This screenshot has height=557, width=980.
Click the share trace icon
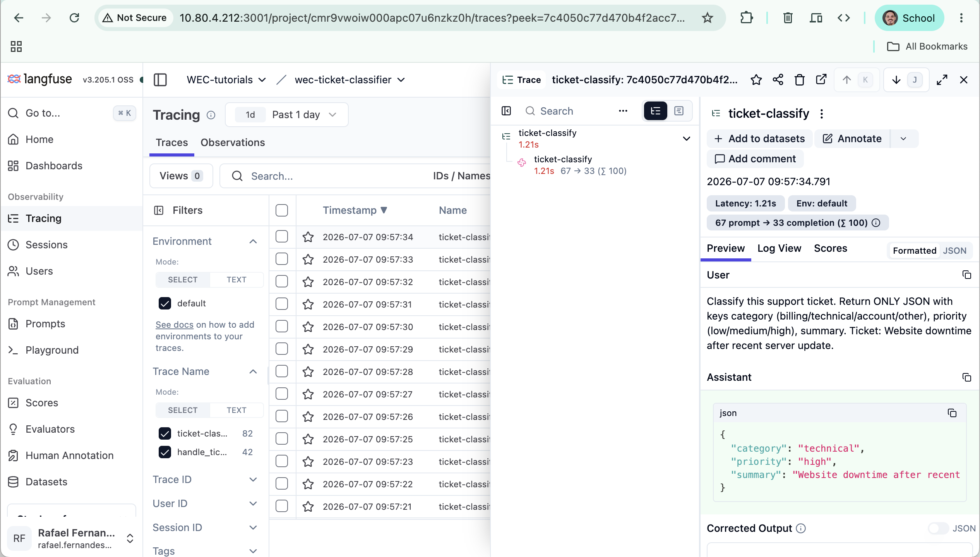tap(778, 80)
